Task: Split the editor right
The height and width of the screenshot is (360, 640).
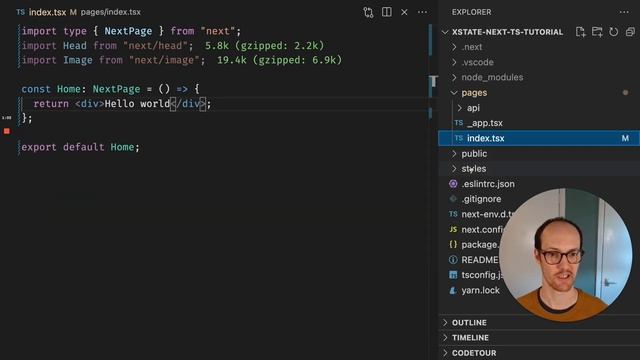Action: [x=387, y=12]
